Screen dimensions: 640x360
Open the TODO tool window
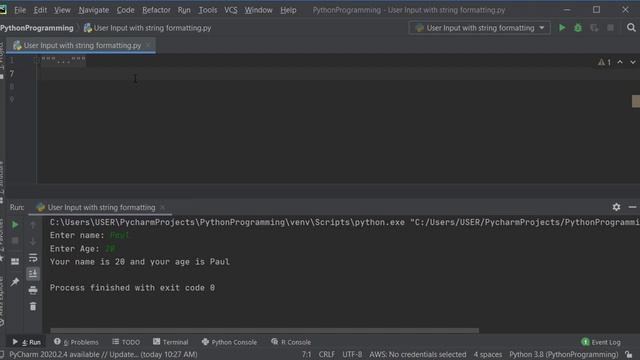click(x=126, y=342)
